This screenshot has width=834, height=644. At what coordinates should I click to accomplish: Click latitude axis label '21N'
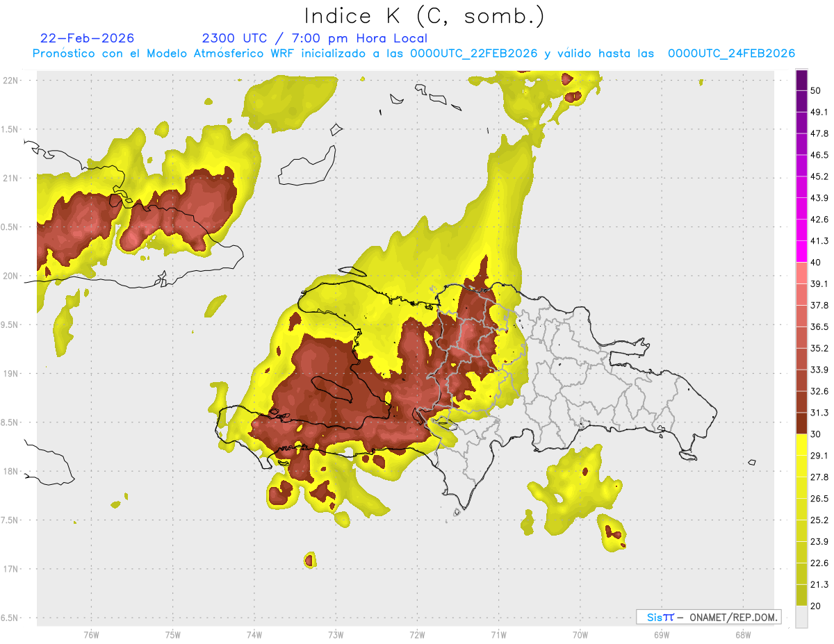pos(12,178)
